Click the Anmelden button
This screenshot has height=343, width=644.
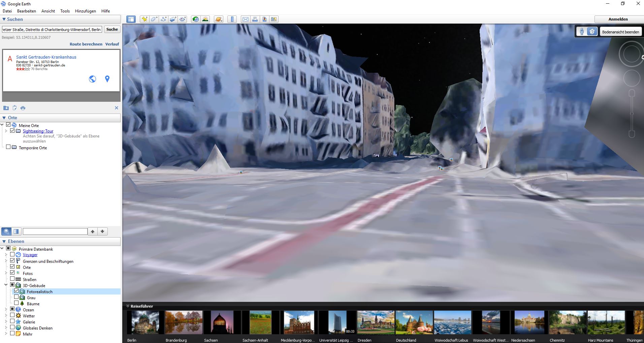618,19
